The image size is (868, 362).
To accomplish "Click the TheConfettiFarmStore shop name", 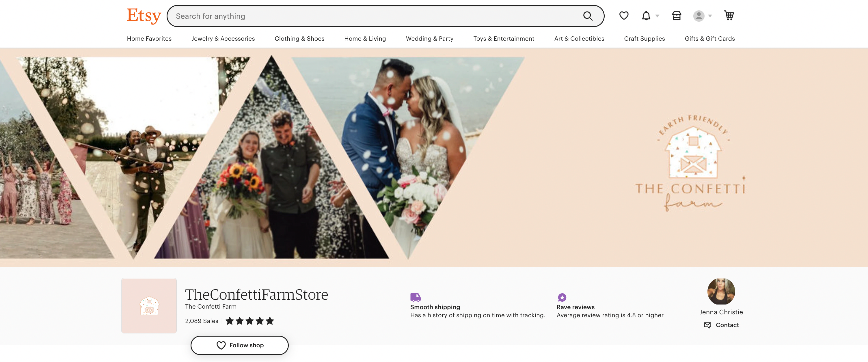I will [x=256, y=294].
